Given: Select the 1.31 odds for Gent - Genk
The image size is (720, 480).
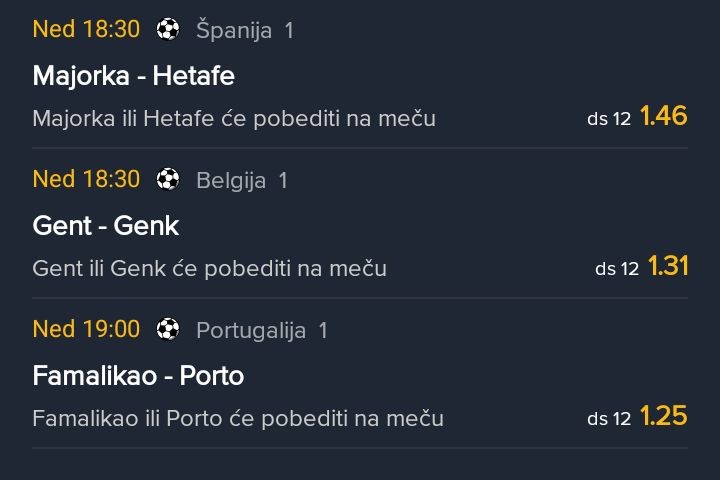Looking at the screenshot, I should pos(667,266).
